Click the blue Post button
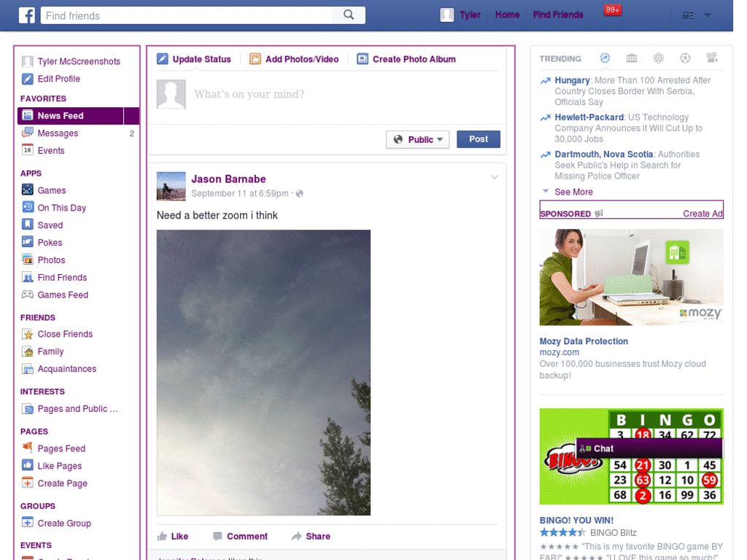This screenshot has height=560, width=747. (479, 139)
